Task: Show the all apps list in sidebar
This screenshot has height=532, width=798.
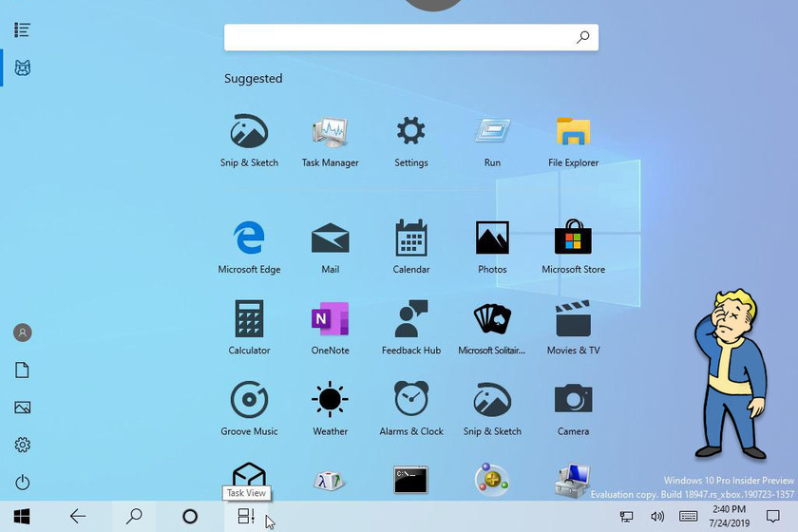Action: point(22,30)
